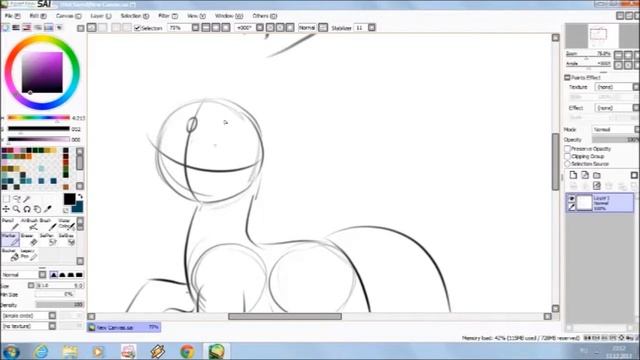The image size is (640, 360).
Task: Toggle the HSV slider panel icon
Action: click(27, 28)
